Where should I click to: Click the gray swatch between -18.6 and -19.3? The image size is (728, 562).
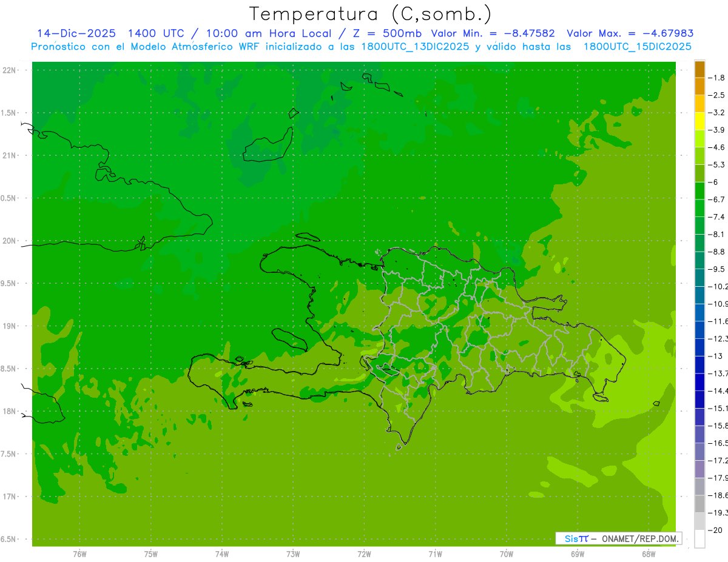pyautogui.click(x=699, y=504)
